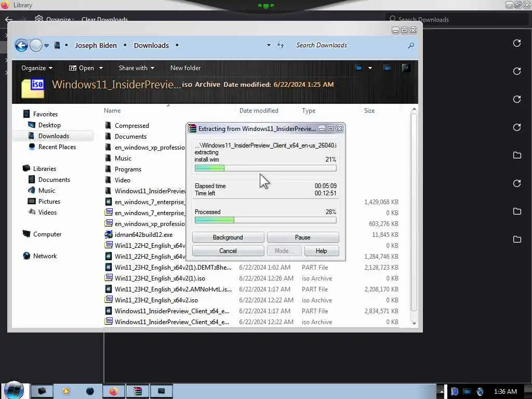Image resolution: width=532 pixels, height=399 pixels.
Task: Select the Compressed folder
Action: pos(131,126)
